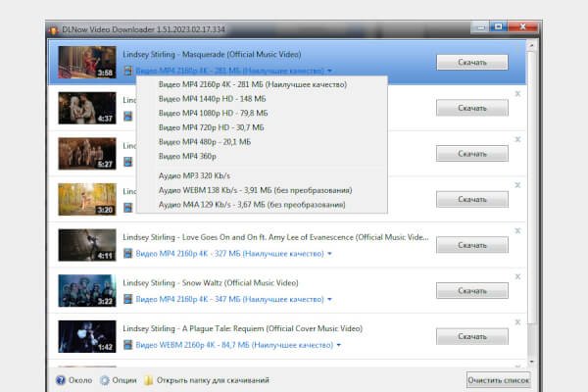Click the Snow Waltz thumbnail 3:22
Viewport: 588px width, 392px height.
pyautogui.click(x=87, y=291)
